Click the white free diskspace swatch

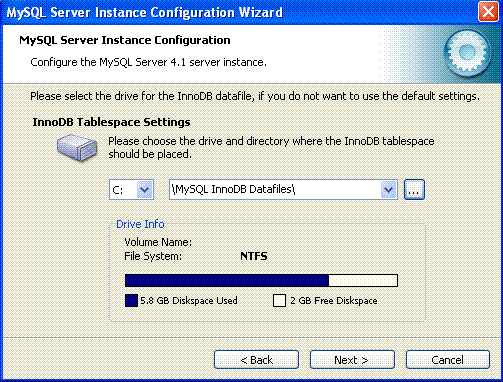pyautogui.click(x=279, y=300)
